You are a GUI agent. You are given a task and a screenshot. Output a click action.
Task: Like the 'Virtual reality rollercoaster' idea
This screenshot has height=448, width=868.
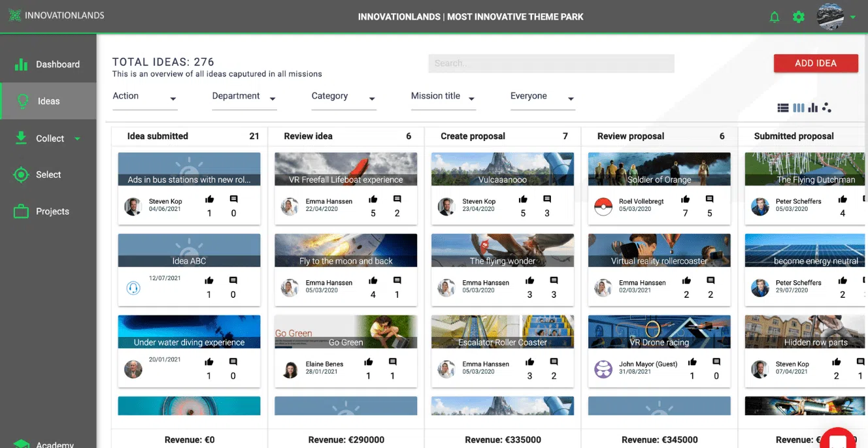(x=686, y=281)
